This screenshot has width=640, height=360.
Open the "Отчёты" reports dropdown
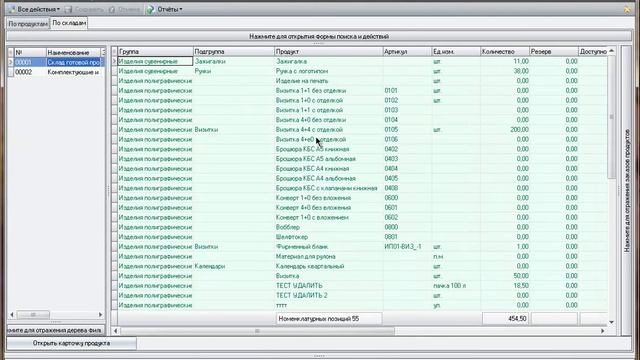coord(165,9)
